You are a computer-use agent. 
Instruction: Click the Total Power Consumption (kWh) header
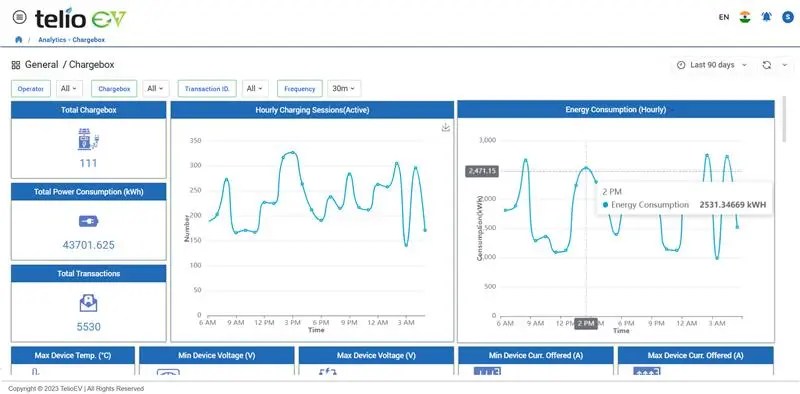tap(88, 192)
